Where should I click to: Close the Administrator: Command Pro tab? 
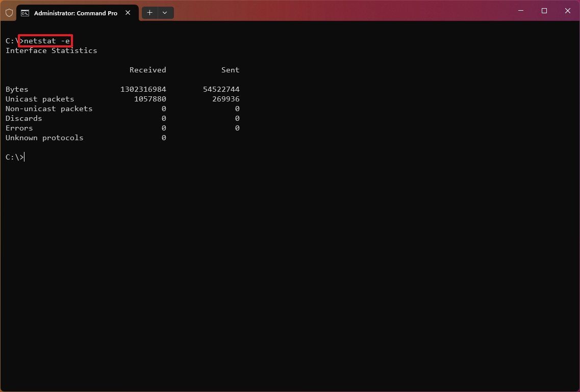pos(128,13)
